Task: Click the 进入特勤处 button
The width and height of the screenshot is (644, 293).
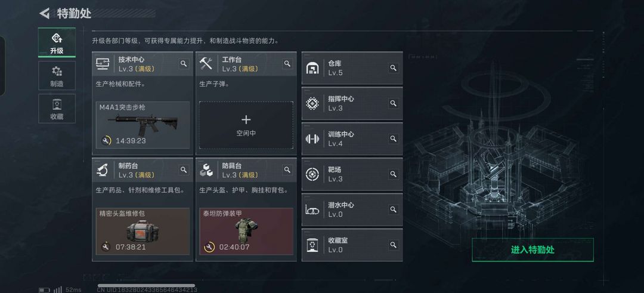Action: [532, 249]
